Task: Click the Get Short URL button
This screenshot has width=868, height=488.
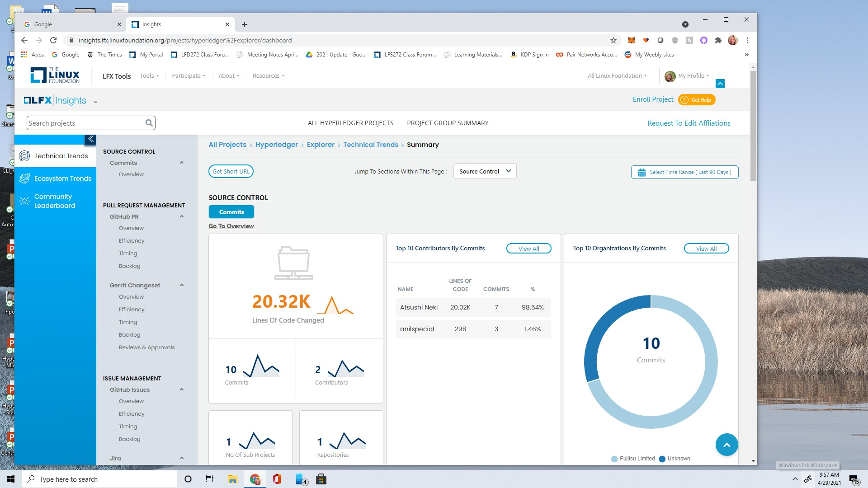Action: [231, 171]
